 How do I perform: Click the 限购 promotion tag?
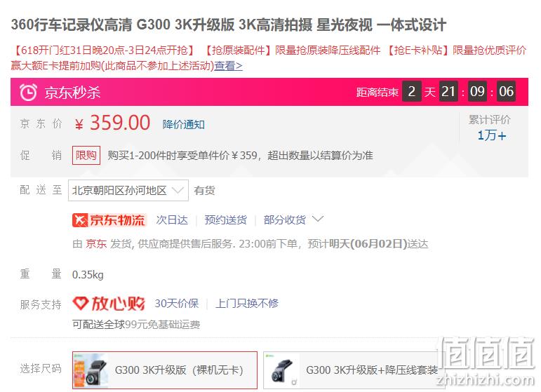click(x=86, y=155)
